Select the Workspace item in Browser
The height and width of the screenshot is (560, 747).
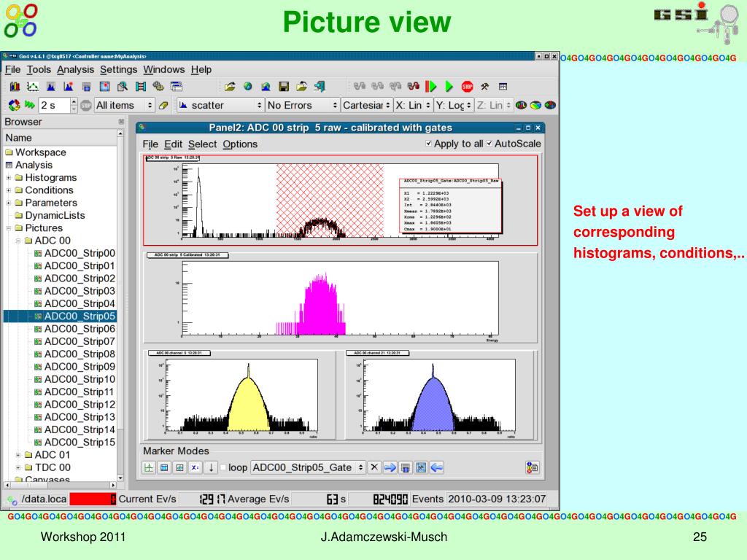(x=36, y=152)
